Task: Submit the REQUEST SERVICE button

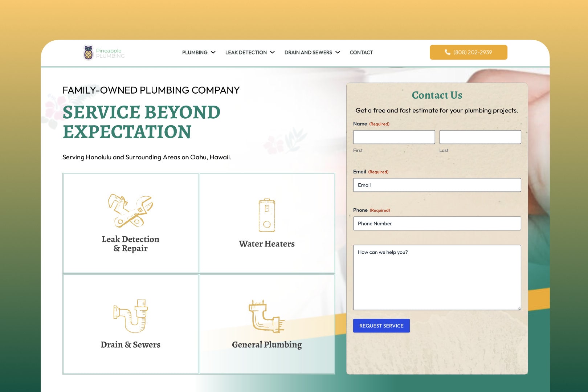Action: click(381, 326)
